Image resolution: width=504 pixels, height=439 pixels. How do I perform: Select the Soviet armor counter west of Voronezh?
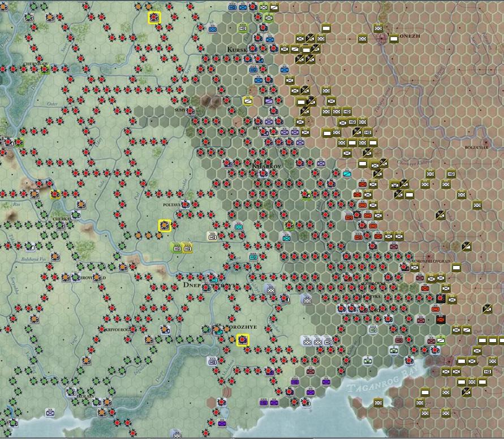pyautogui.click(x=363, y=38)
